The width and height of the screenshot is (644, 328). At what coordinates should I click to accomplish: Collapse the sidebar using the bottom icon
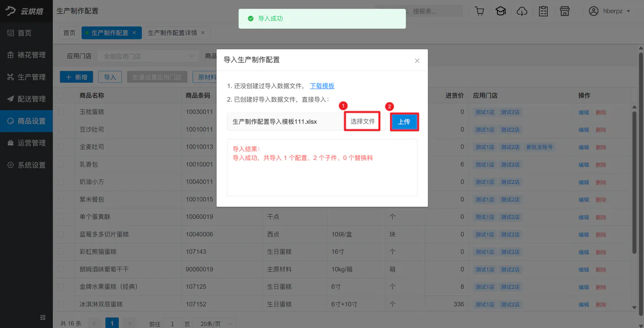[x=43, y=317]
